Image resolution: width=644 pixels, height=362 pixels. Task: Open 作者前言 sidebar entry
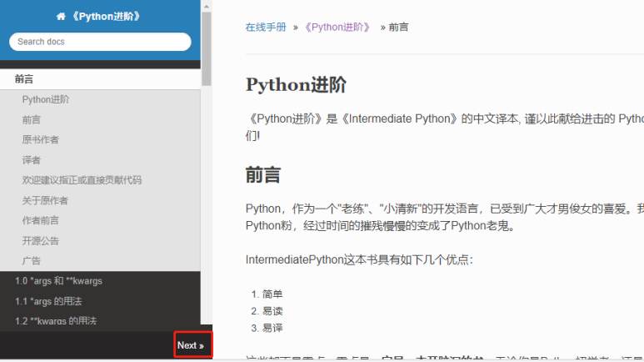tap(40, 220)
